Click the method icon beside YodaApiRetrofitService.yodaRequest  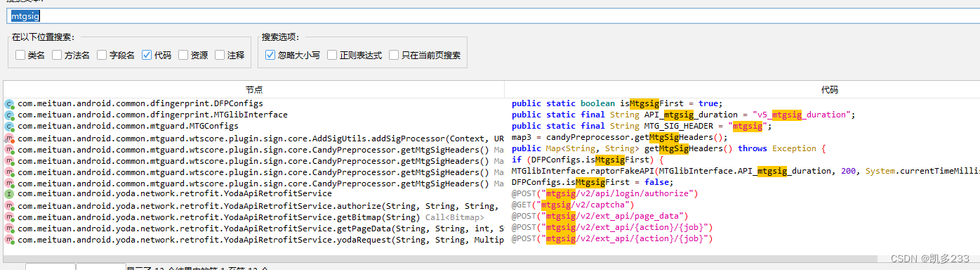click(x=10, y=239)
